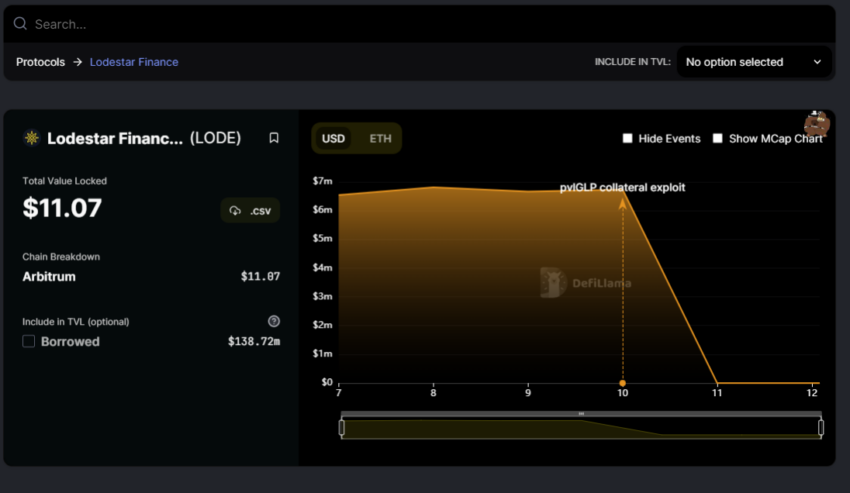This screenshot has width=850, height=493.
Task: Open the Protocols breadcrumb link
Action: coord(41,62)
